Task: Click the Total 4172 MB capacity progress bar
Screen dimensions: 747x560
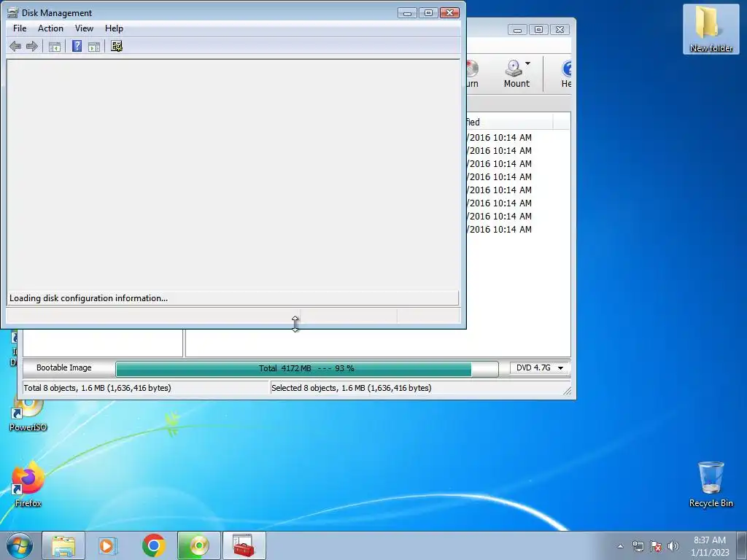Action: (307, 368)
